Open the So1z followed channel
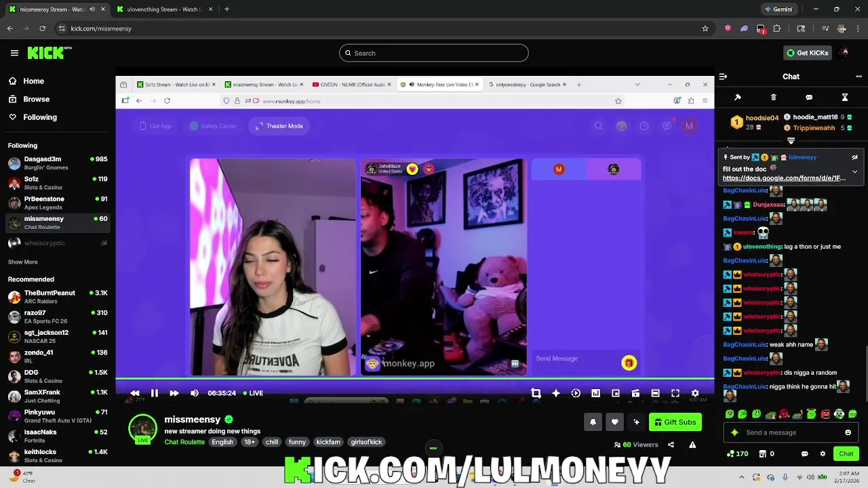Viewport: 868px width, 488px height. [x=58, y=183]
